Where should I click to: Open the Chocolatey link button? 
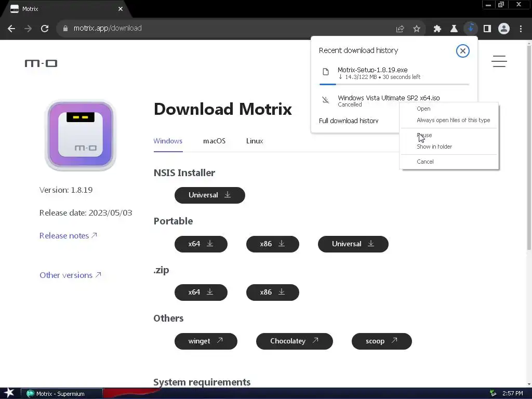point(295,341)
